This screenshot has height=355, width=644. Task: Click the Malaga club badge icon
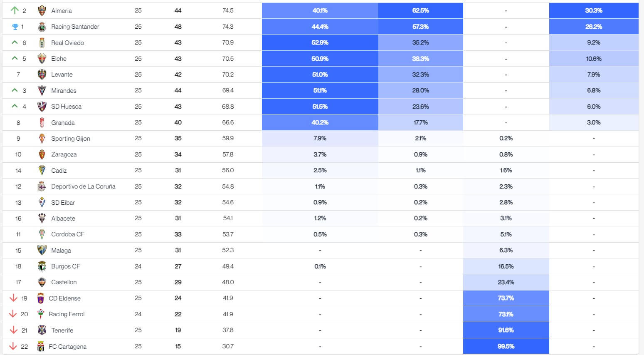tap(42, 251)
